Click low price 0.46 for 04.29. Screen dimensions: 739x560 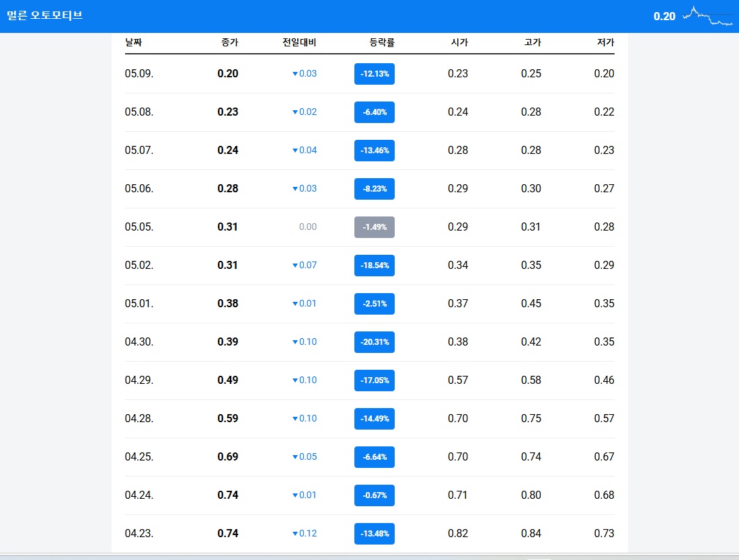pyautogui.click(x=605, y=380)
